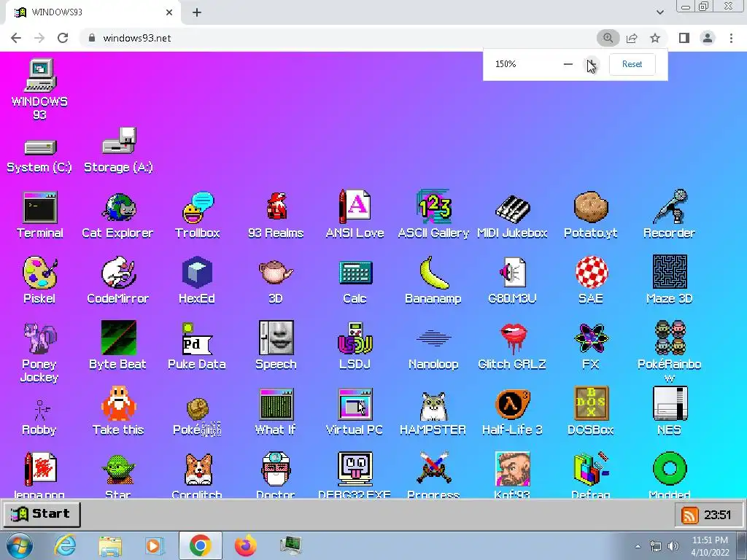747x560 pixels.
Task: Launch the Terminal desktop icon
Action: (40, 207)
